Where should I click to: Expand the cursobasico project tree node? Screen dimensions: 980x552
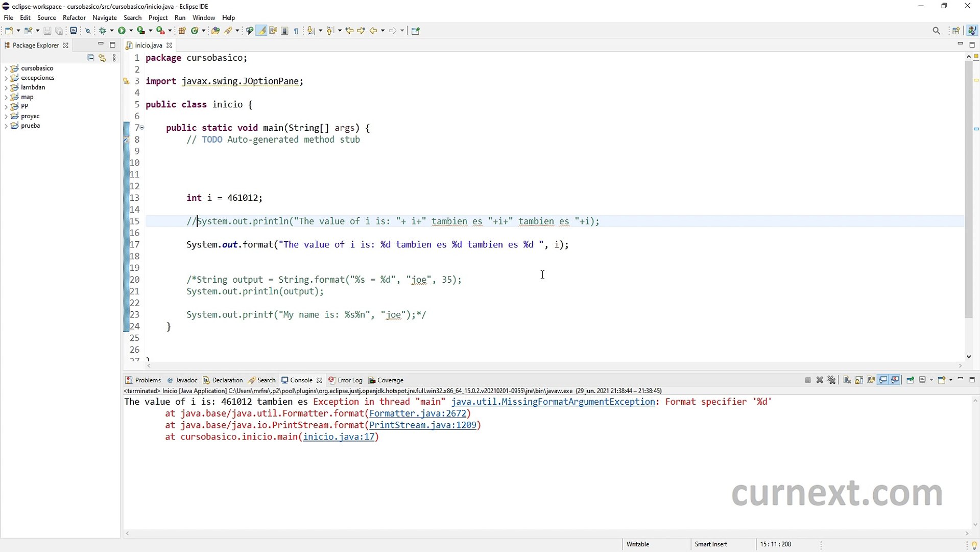(6, 68)
